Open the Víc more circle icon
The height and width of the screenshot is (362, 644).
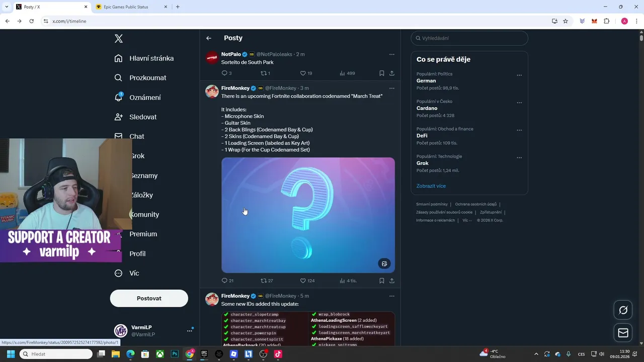click(x=118, y=273)
